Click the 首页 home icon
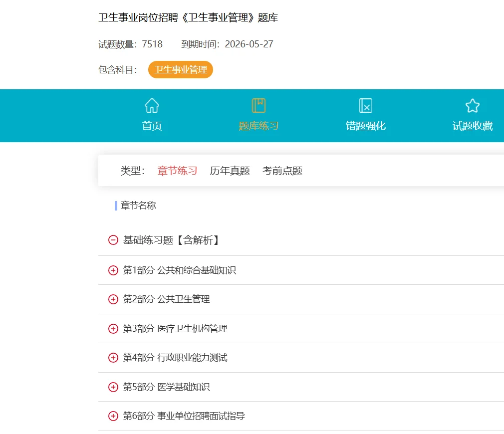Viewport: 504px width, 434px height. (151, 105)
